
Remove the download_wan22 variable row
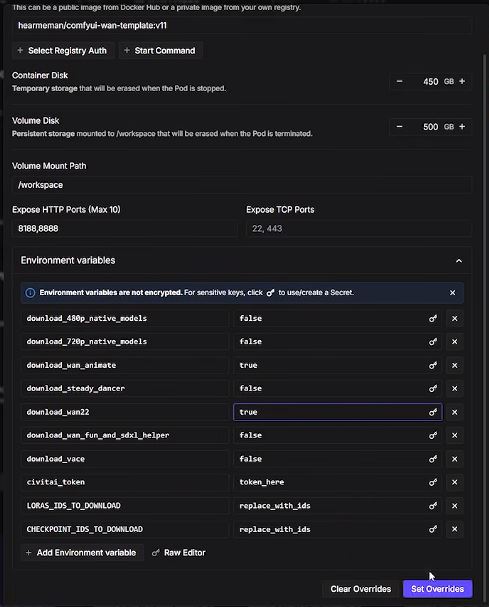[x=455, y=412]
